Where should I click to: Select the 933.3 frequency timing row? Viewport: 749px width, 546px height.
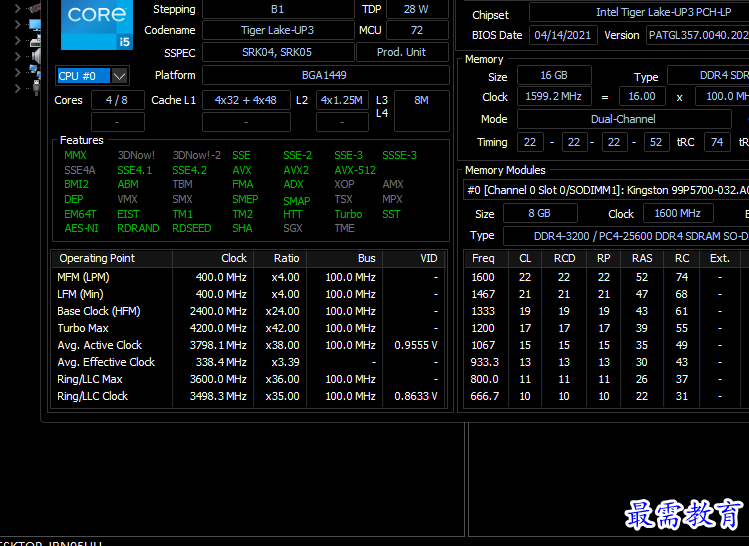coord(607,362)
